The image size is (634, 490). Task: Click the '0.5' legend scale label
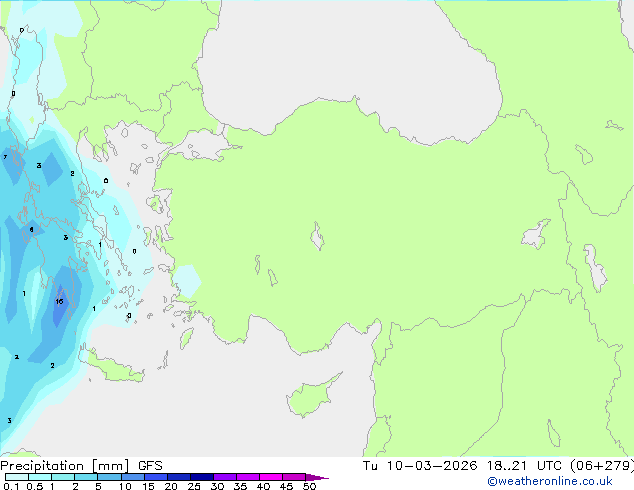[x=34, y=486]
